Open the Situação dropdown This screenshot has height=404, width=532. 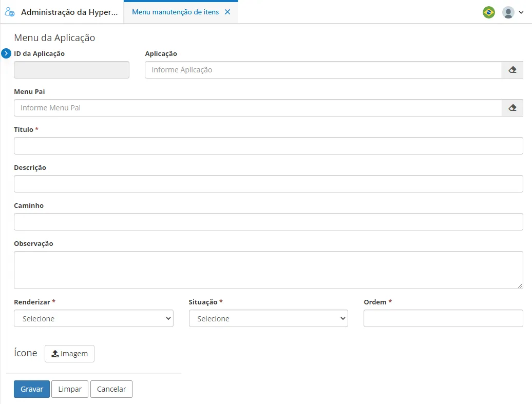pos(269,318)
